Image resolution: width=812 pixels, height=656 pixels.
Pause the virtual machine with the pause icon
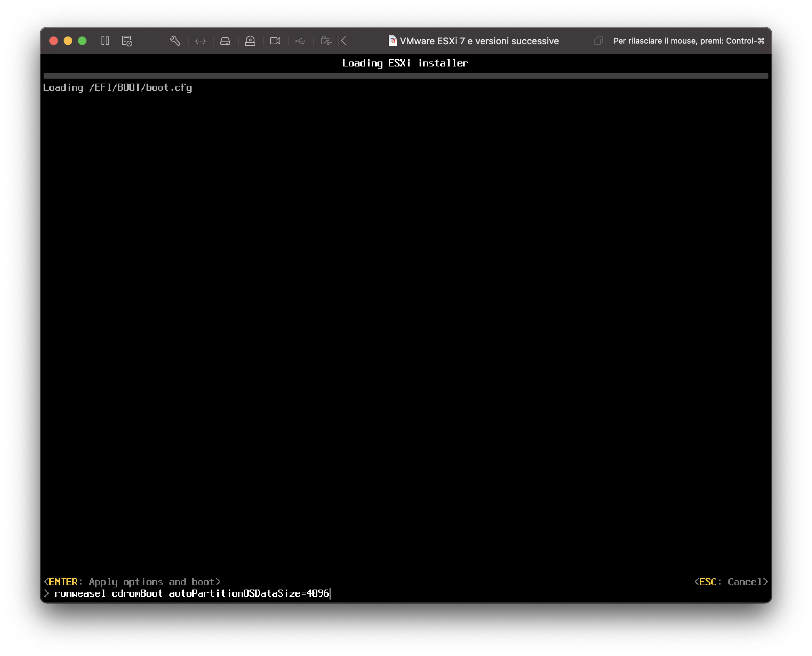[105, 41]
